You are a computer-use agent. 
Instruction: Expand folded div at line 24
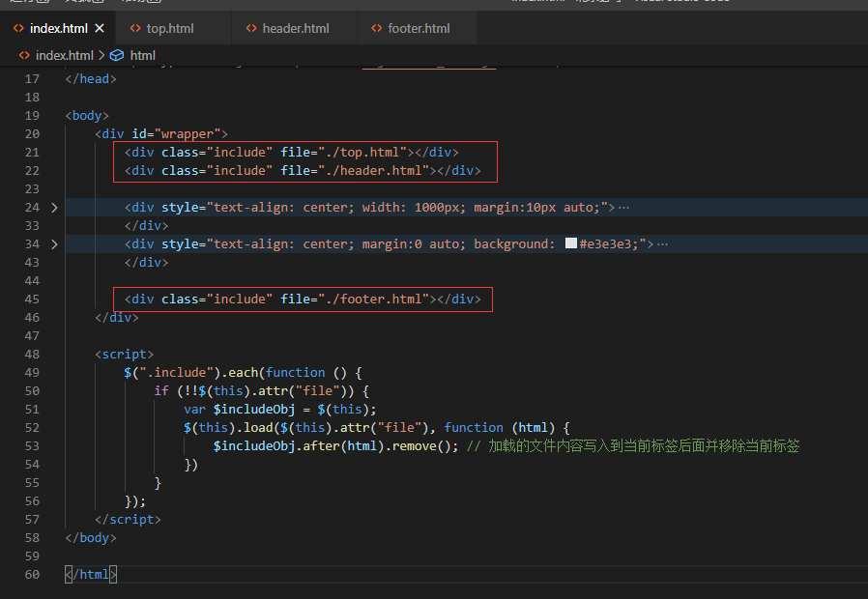tap(54, 208)
